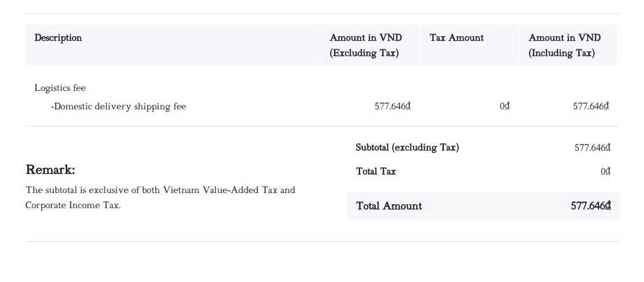
Task: Click the Remark heading
Action: click(x=50, y=170)
